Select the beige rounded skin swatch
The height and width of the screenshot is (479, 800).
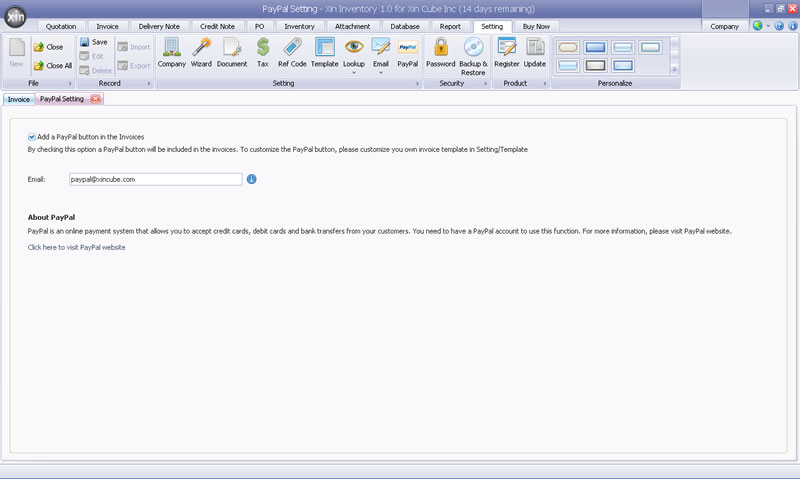tap(568, 47)
